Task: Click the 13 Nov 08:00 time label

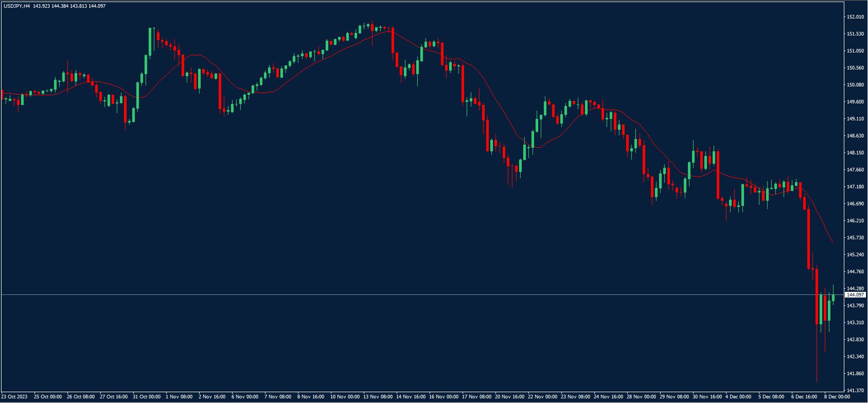Action: [x=377, y=397]
